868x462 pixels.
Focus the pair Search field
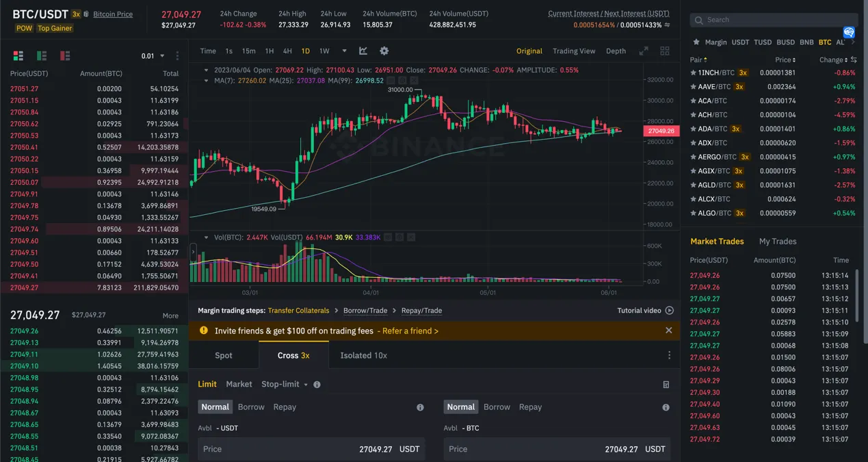(x=774, y=20)
